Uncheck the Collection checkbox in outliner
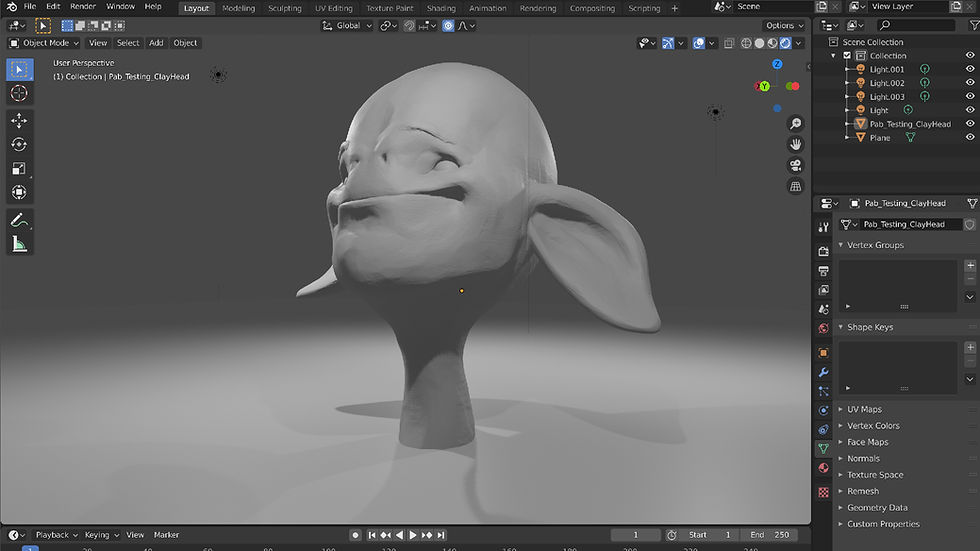 point(848,56)
